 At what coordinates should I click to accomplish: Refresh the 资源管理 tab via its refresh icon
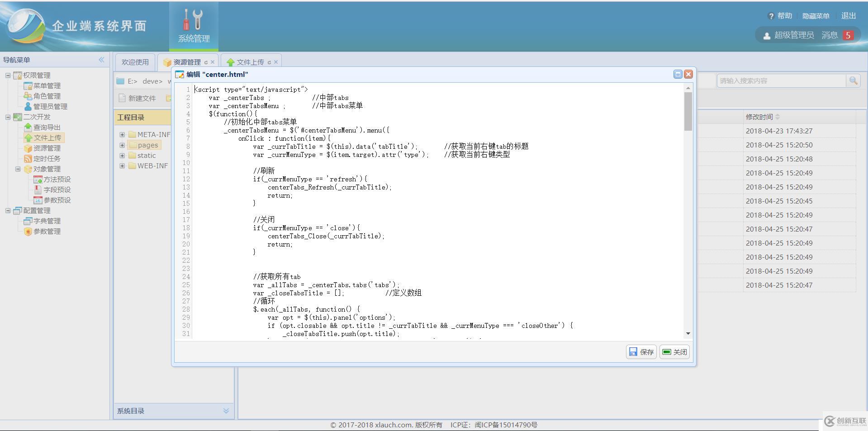pos(207,62)
